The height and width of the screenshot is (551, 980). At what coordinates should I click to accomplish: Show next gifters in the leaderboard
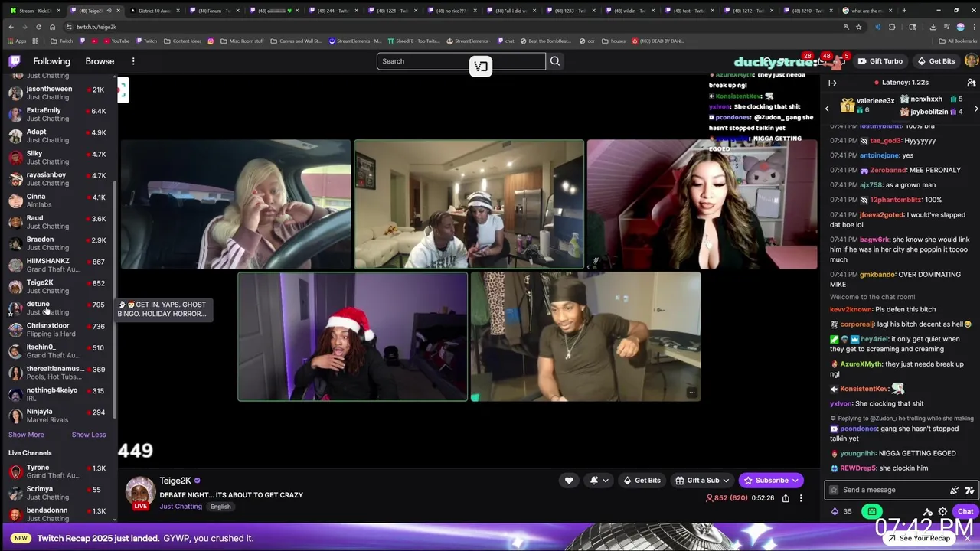(975, 109)
